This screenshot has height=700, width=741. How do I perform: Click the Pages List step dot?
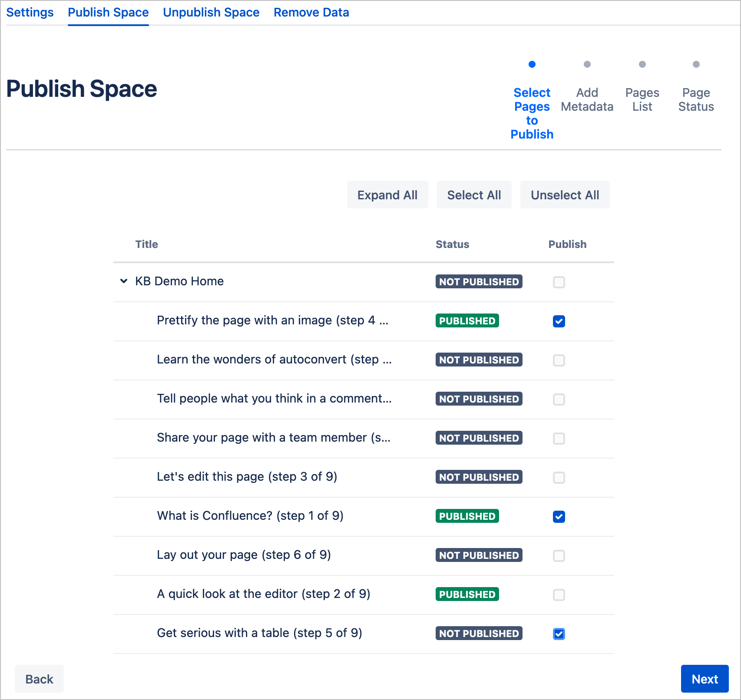(x=642, y=65)
